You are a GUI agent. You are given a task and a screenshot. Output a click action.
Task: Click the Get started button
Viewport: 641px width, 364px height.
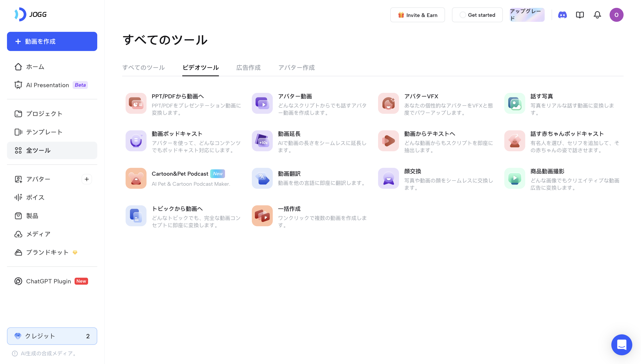(x=477, y=15)
